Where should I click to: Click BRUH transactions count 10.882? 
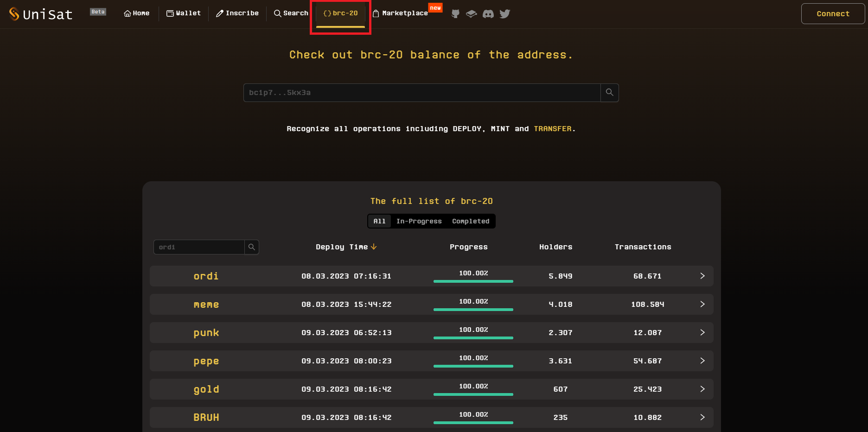point(648,418)
